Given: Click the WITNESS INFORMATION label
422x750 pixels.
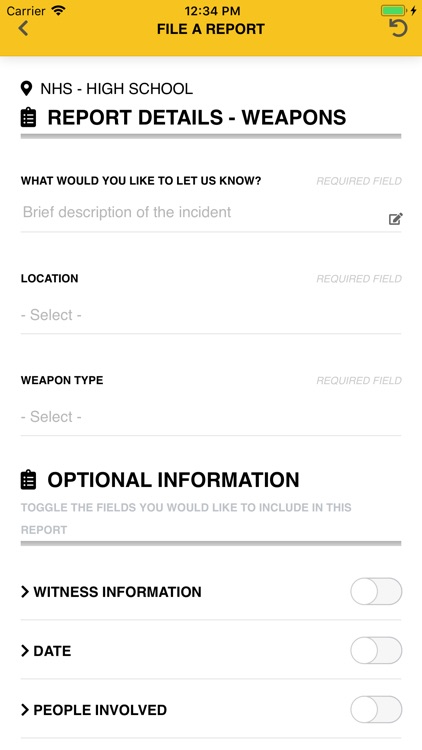Looking at the screenshot, I should tap(117, 592).
